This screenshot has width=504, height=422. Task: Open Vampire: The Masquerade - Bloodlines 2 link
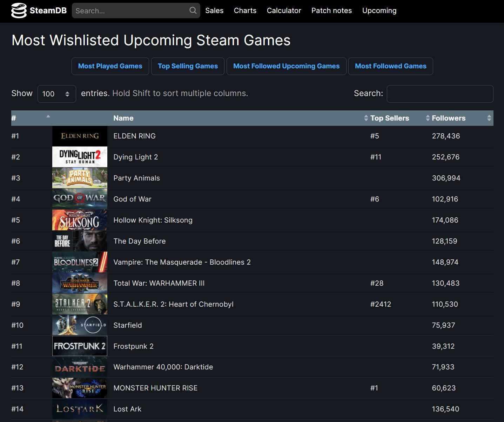[182, 262]
